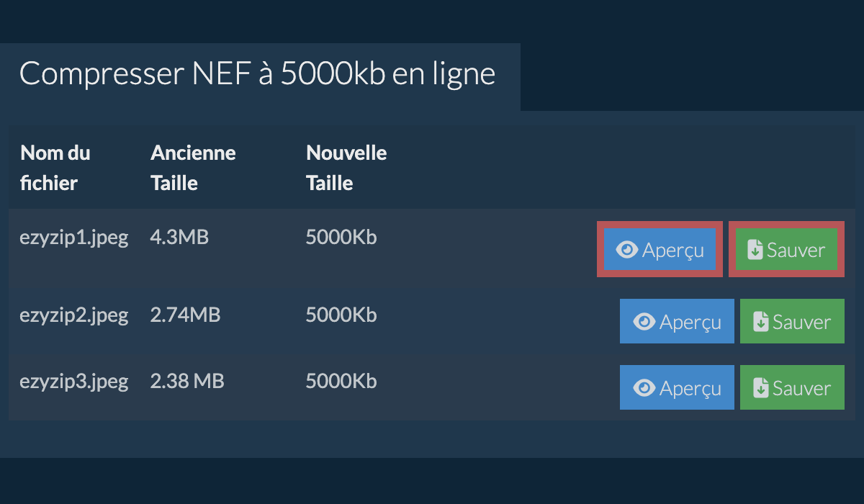
Task: Click the "Ancienne Taille" column header
Action: pyautogui.click(x=193, y=168)
